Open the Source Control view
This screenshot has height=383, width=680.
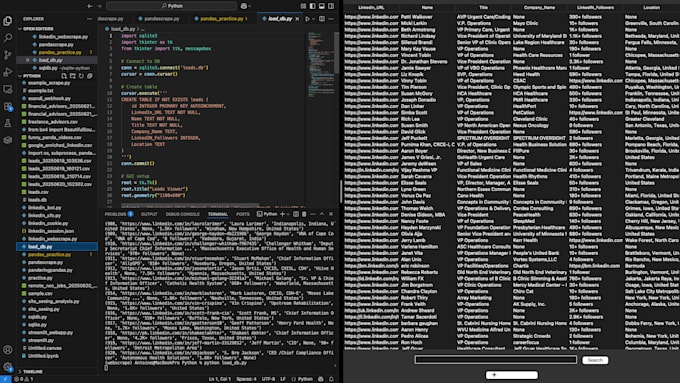click(8, 55)
